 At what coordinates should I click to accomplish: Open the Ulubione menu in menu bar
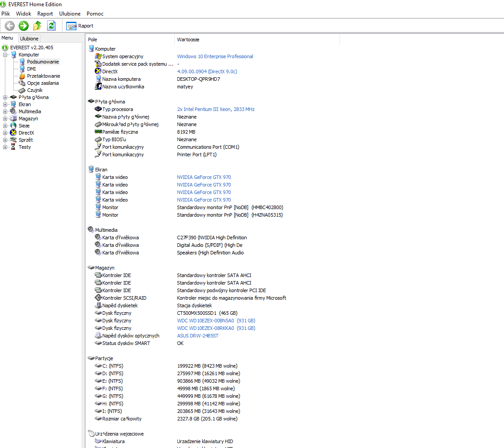[70, 13]
